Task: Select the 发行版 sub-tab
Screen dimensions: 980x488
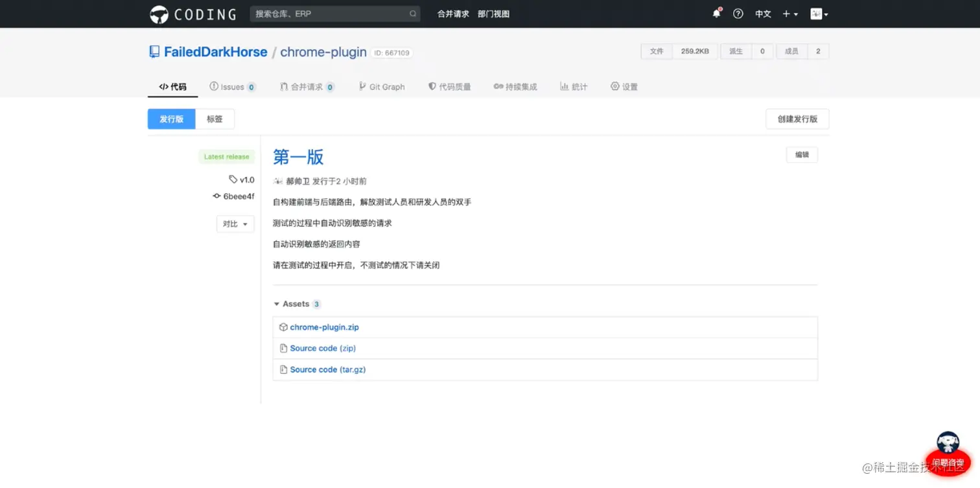Action: point(172,119)
